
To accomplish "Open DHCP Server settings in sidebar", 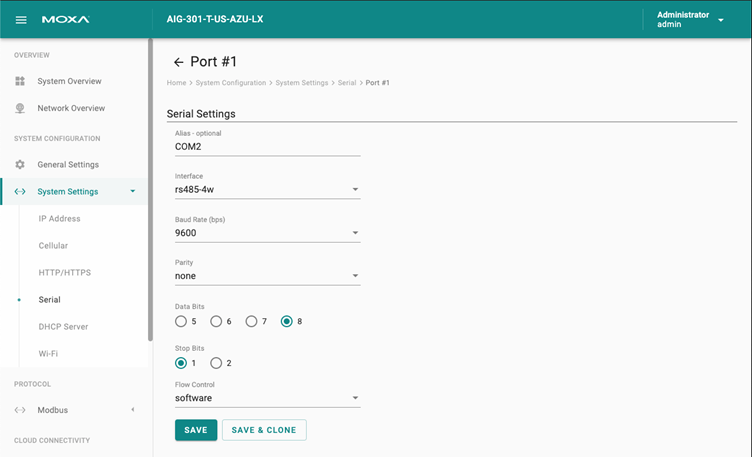I will (63, 327).
